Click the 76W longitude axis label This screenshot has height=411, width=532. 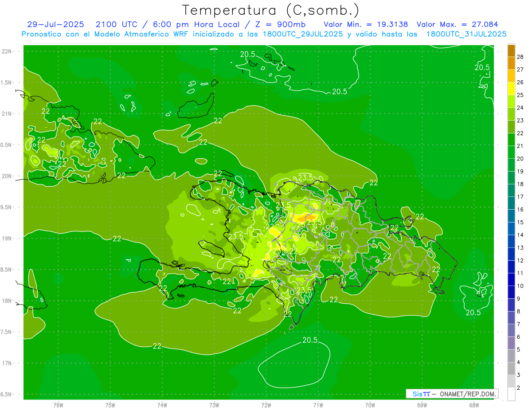58,405
